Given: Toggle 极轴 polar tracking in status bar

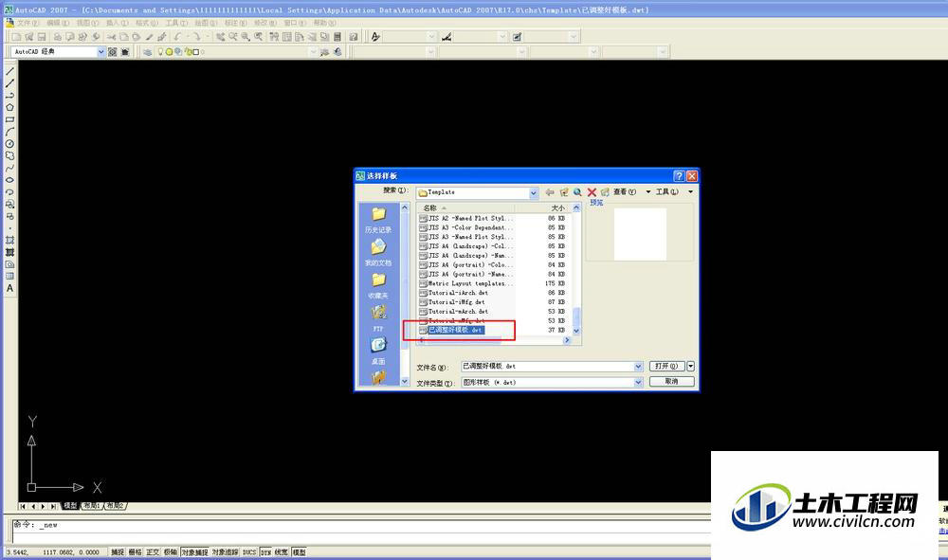Looking at the screenshot, I should point(171,552).
